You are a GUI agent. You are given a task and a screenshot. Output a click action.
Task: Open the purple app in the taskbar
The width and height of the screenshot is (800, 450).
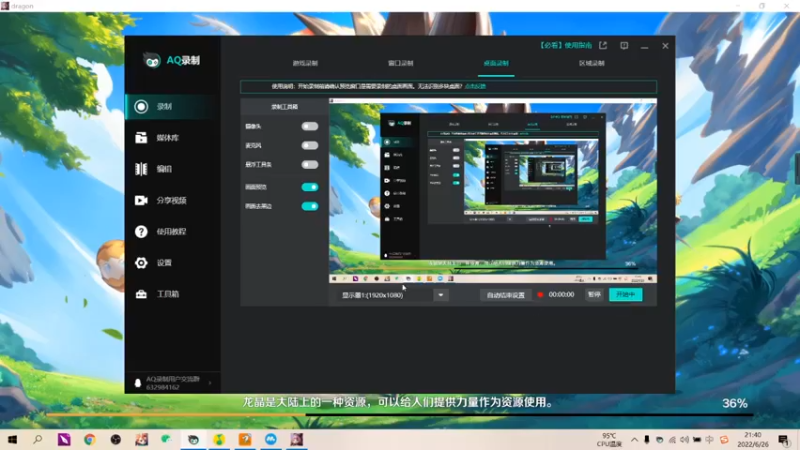click(64, 439)
